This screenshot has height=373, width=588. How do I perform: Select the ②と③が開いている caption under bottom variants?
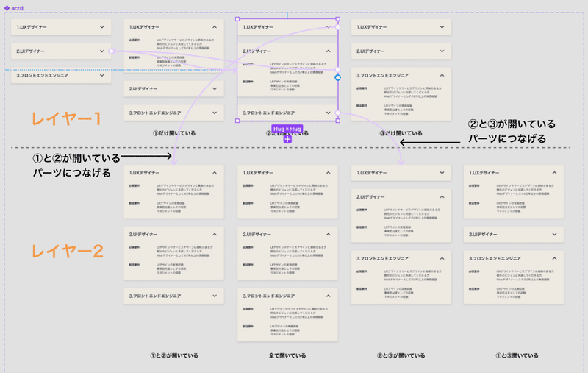pos(401,355)
